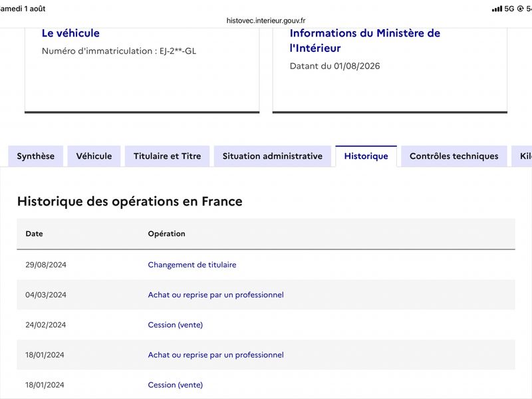
Task: Click Achat ou reprise in first 18/01/2024 row
Action: tap(215, 355)
